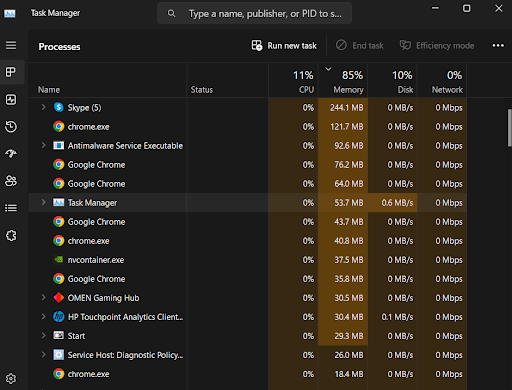The width and height of the screenshot is (512, 390).
Task: Expand the OMEN Gaming Hub group
Action: tap(43, 297)
